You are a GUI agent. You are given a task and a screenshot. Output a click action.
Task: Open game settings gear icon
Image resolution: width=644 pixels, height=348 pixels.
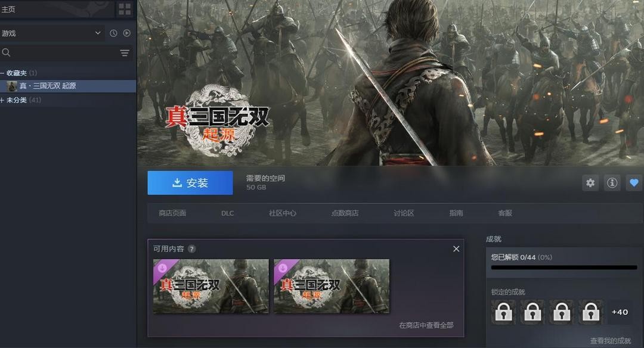(590, 182)
